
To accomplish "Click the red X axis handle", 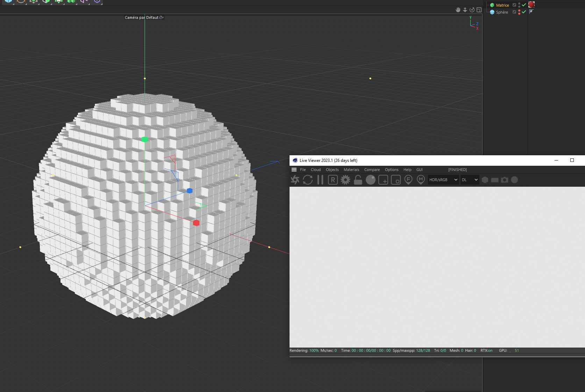I will pos(196,223).
